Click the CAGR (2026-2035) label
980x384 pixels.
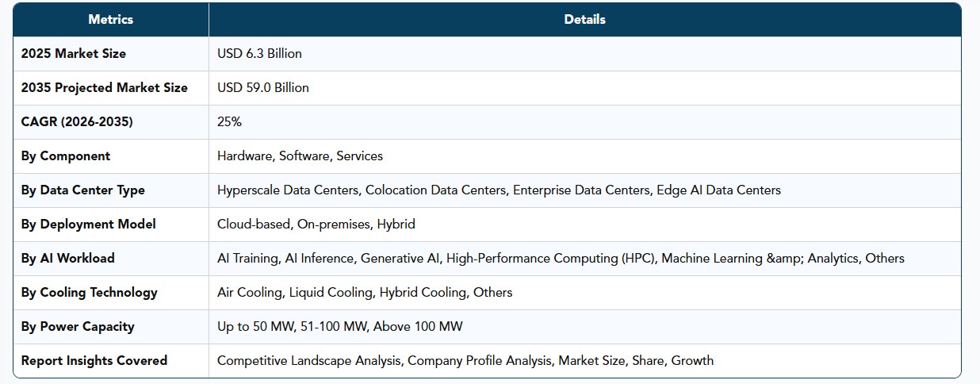point(77,122)
